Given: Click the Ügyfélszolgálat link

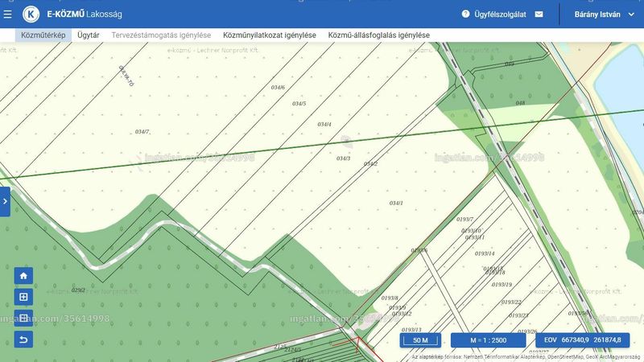Looking at the screenshot, I should pyautogui.click(x=500, y=14).
